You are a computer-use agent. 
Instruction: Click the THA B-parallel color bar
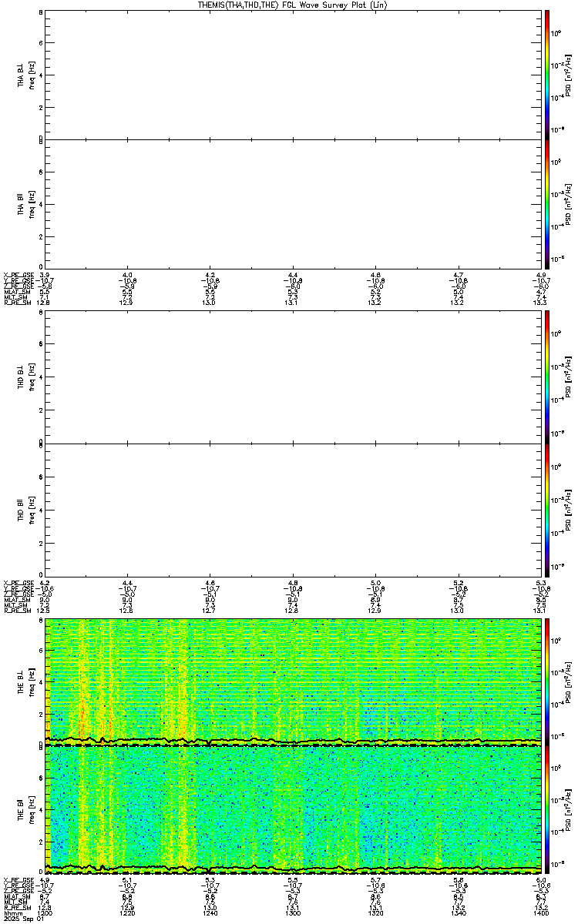547,204
